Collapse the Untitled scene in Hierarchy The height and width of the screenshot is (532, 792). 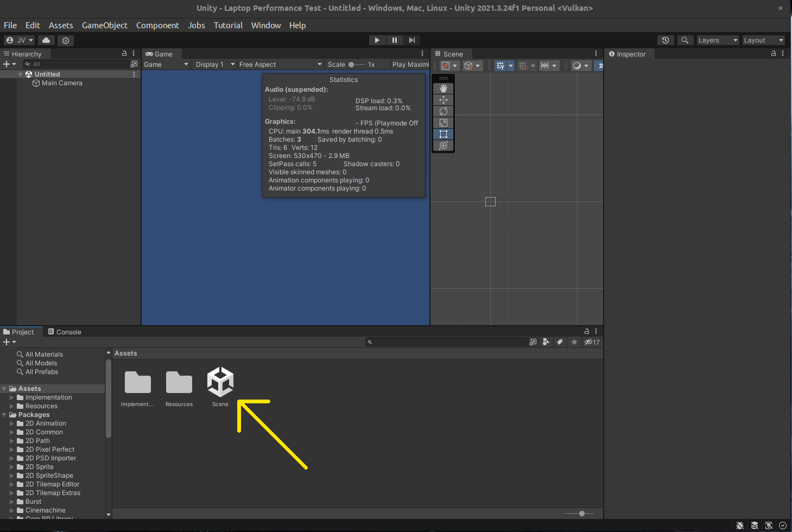pos(20,74)
